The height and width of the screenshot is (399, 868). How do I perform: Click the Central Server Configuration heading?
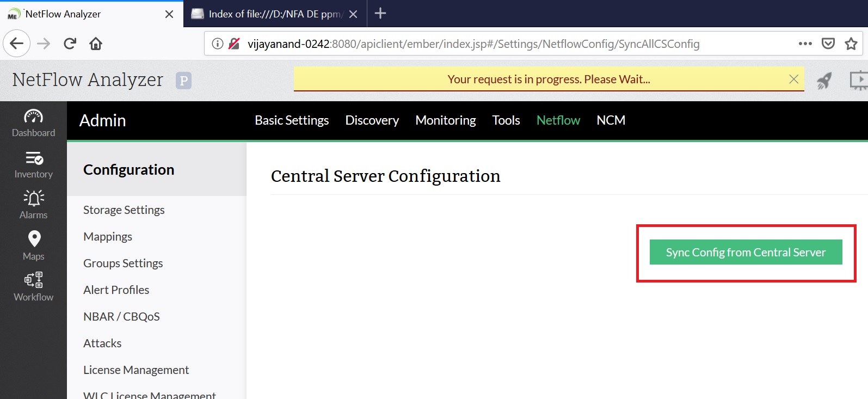click(386, 176)
